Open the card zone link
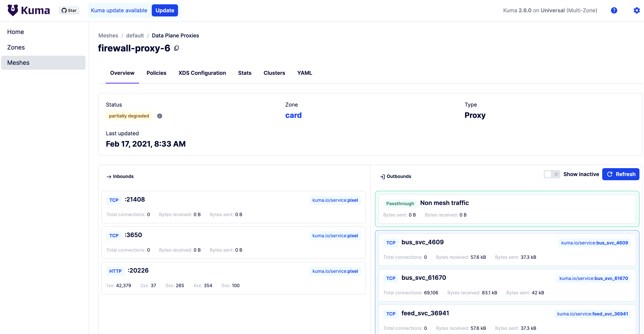 (293, 115)
